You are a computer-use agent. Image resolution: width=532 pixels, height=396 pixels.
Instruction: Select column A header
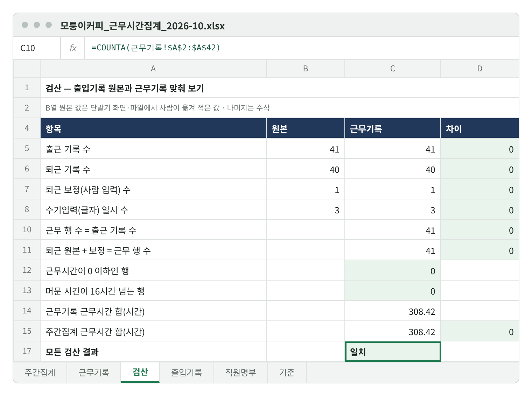pyautogui.click(x=153, y=69)
